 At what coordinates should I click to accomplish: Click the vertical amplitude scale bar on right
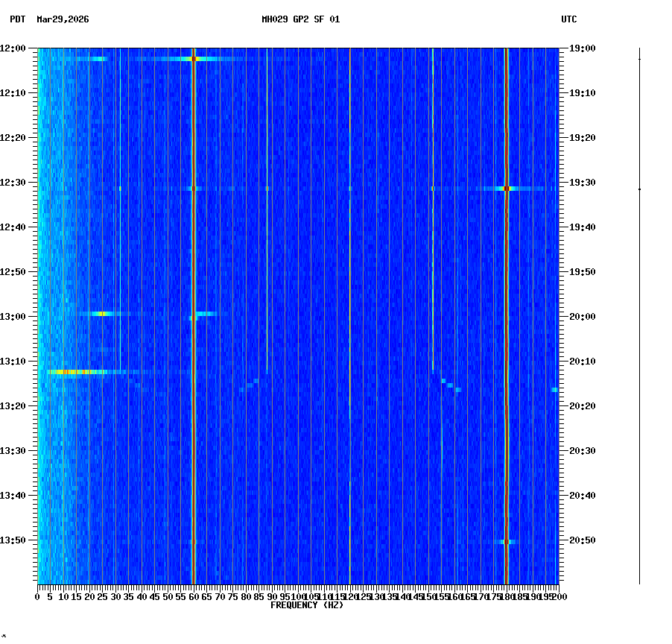[639, 313]
